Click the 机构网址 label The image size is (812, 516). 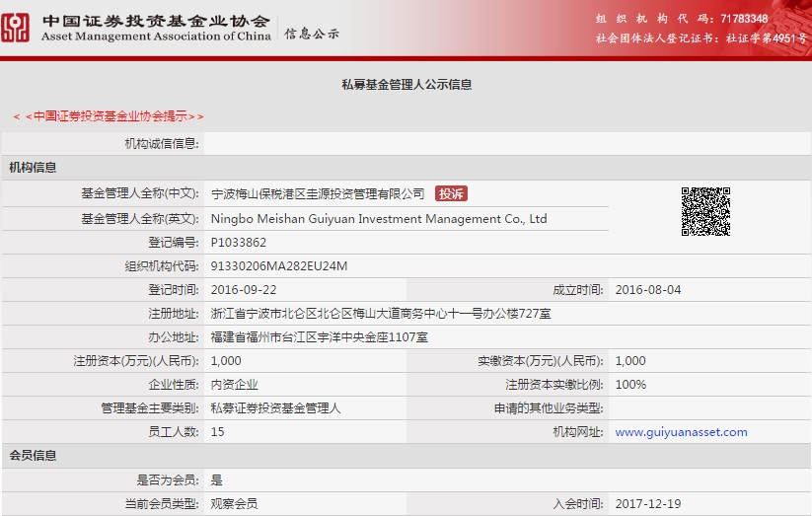(578, 432)
